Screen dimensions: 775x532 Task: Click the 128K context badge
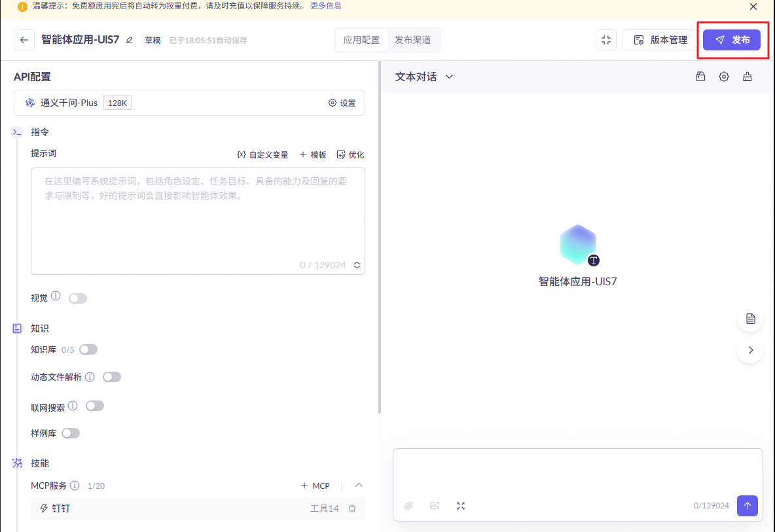[117, 103]
